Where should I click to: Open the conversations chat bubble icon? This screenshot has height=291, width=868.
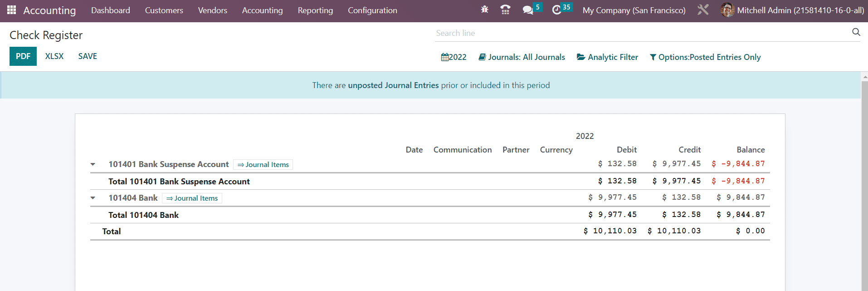point(527,10)
